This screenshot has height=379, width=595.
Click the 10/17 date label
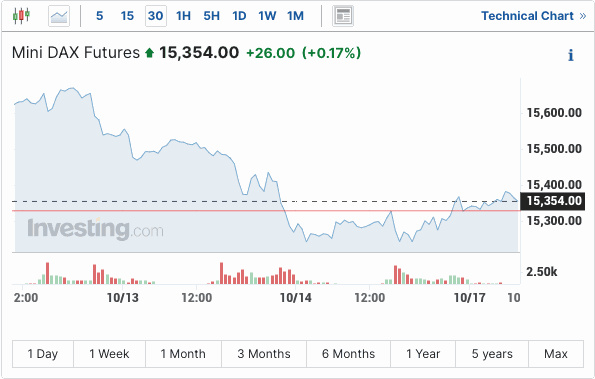pos(469,298)
